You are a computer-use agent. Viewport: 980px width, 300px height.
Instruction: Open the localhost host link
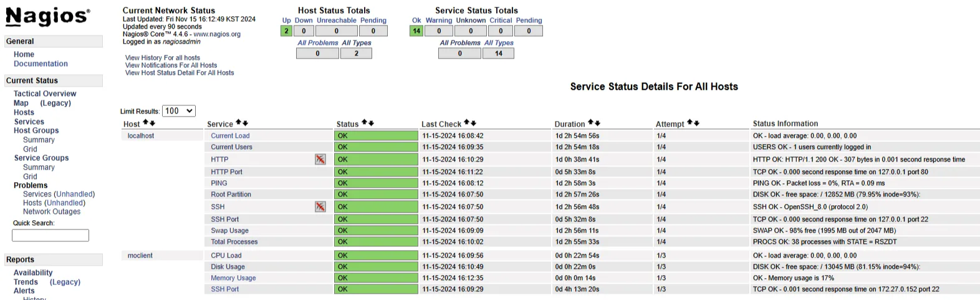[x=141, y=135]
